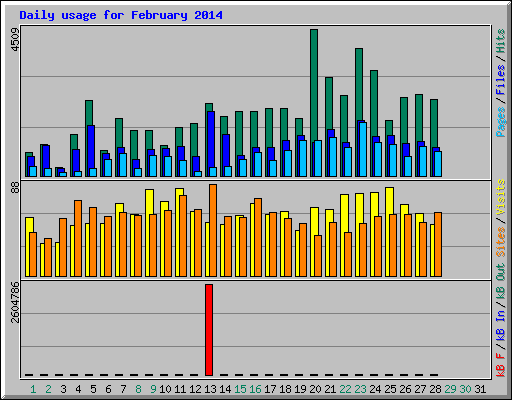Click the red kB F bar on day 13
The width and height of the screenshot is (512, 400).
tap(209, 330)
